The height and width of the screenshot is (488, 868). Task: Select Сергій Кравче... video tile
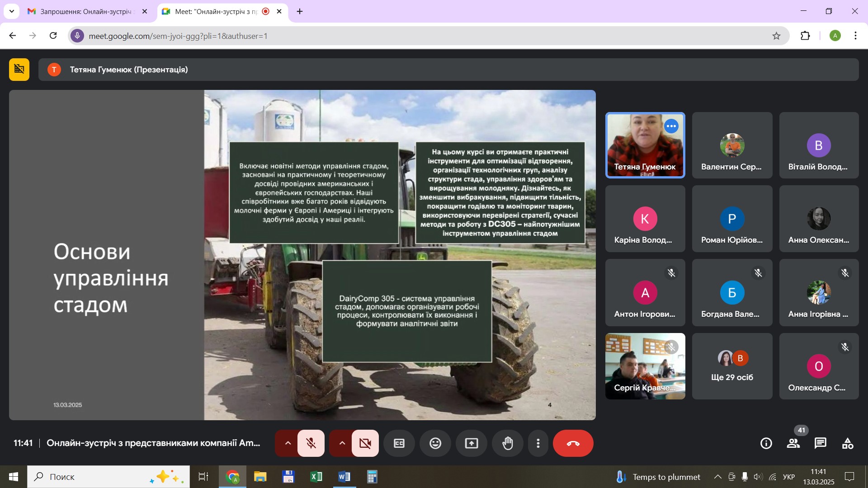645,366
